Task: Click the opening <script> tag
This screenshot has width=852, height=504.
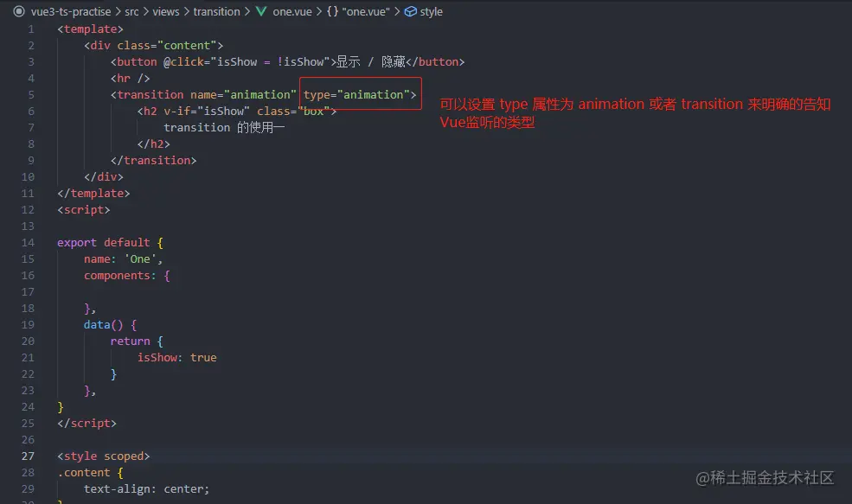Action: click(x=84, y=209)
